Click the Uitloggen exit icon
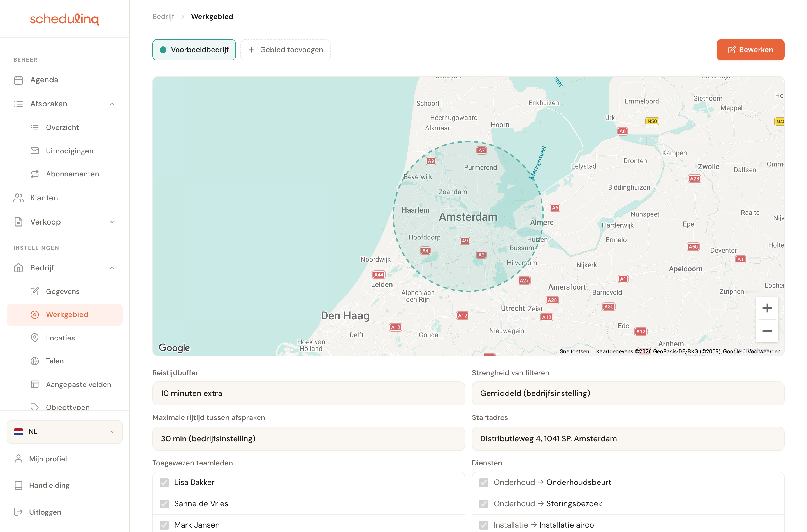This screenshot has width=807, height=532. click(18, 512)
